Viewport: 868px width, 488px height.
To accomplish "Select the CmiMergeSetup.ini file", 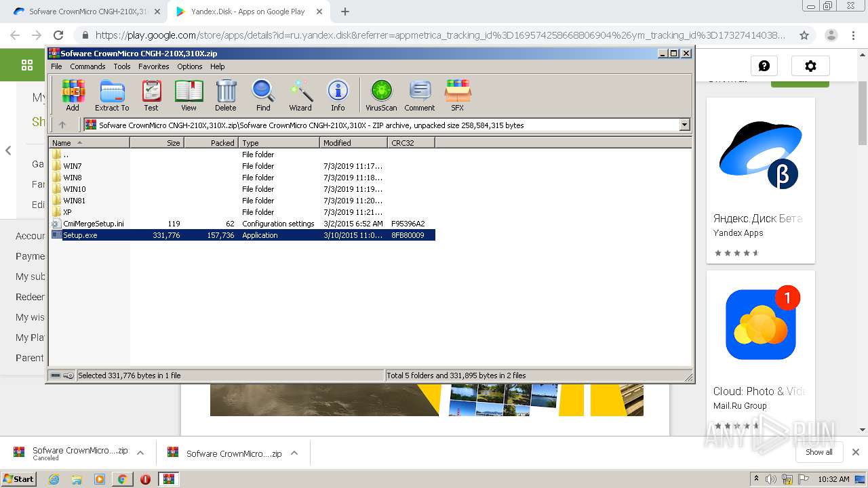I will (242, 224).
